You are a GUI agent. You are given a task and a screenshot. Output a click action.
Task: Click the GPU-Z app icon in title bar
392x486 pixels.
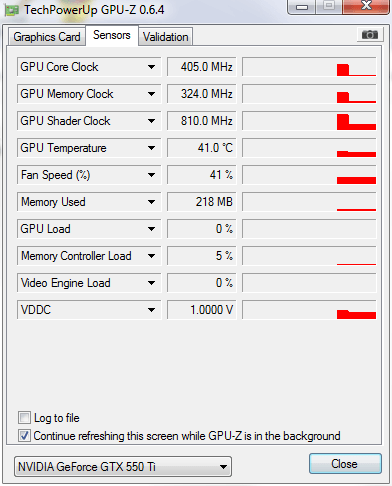point(11,10)
